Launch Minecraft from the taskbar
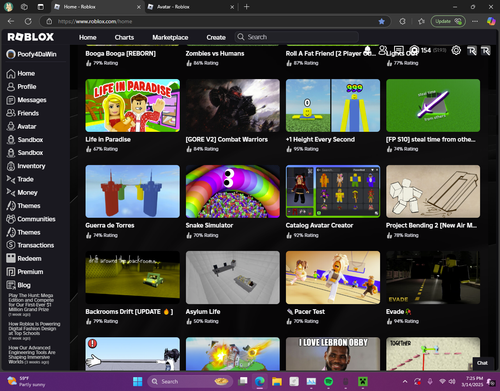The height and width of the screenshot is (391, 500). pos(363,381)
